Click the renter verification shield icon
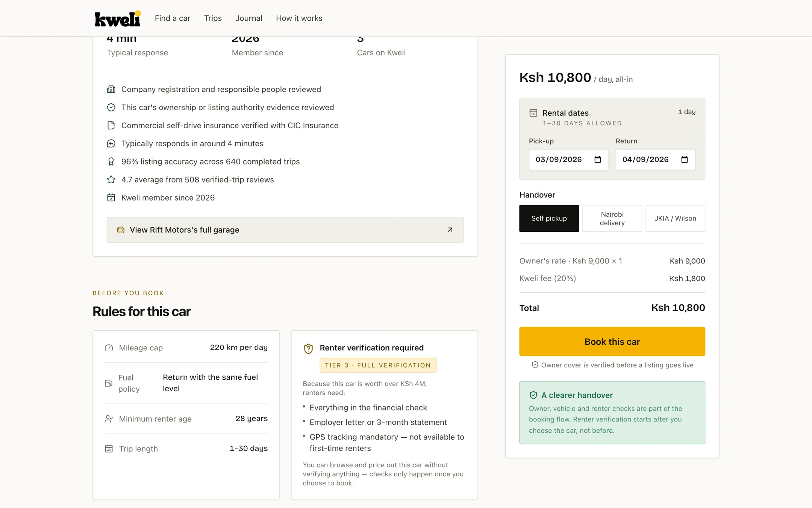812x508 pixels. 308,348
